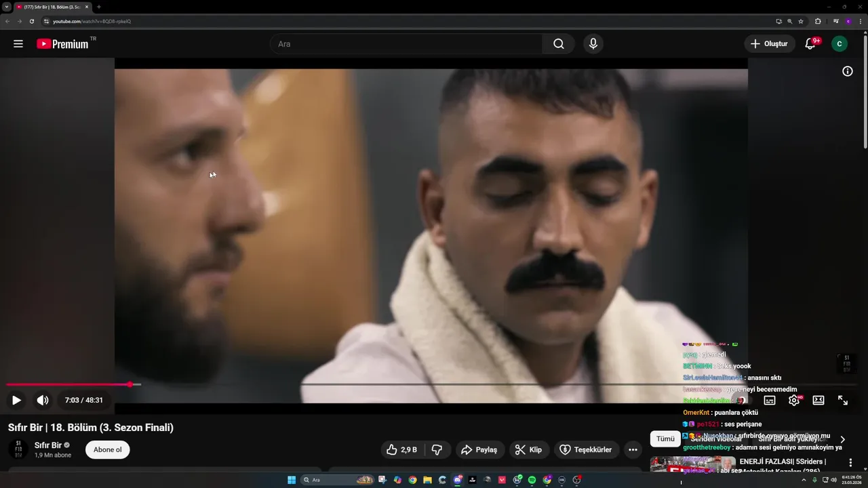Enter fullscreen mode
The height and width of the screenshot is (488, 868).
point(843,401)
